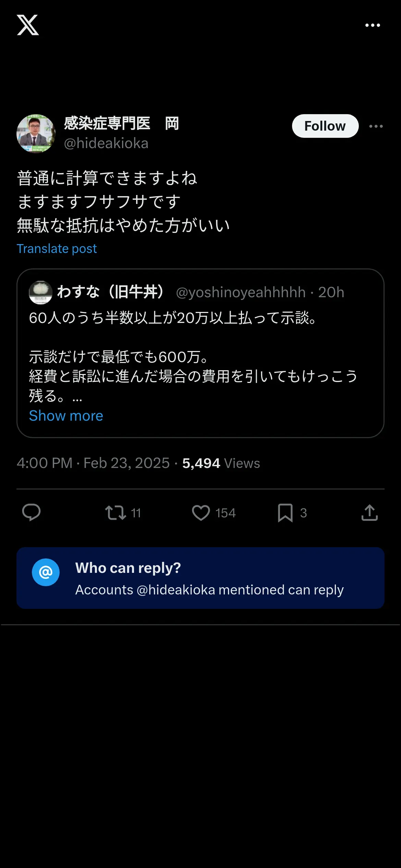Click the reply speech bubble icon
401x868 pixels.
tap(31, 513)
